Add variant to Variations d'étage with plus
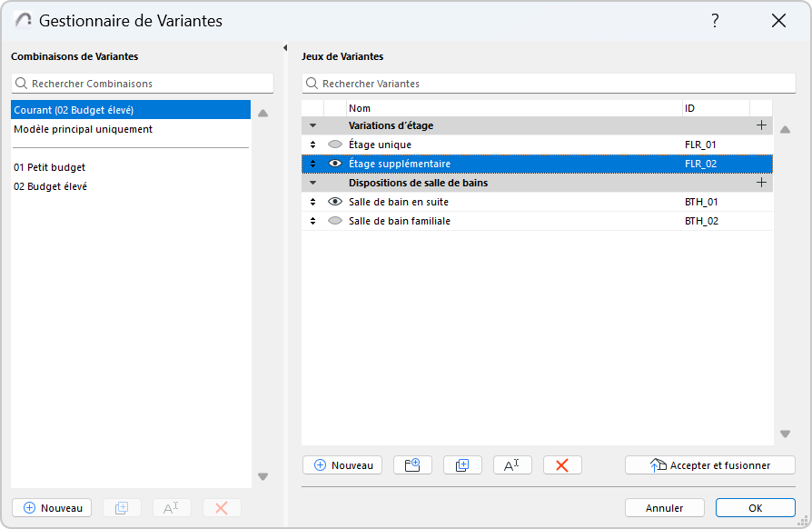Viewport: 812px width, 529px height. (x=761, y=125)
